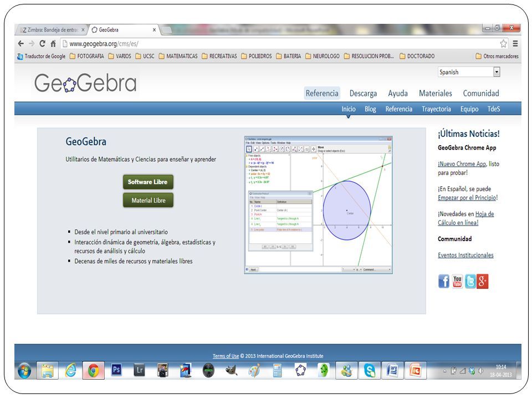Open Windows Live Messenger from the taskbar
The height and width of the screenshot is (399, 532).
[x=346, y=370]
